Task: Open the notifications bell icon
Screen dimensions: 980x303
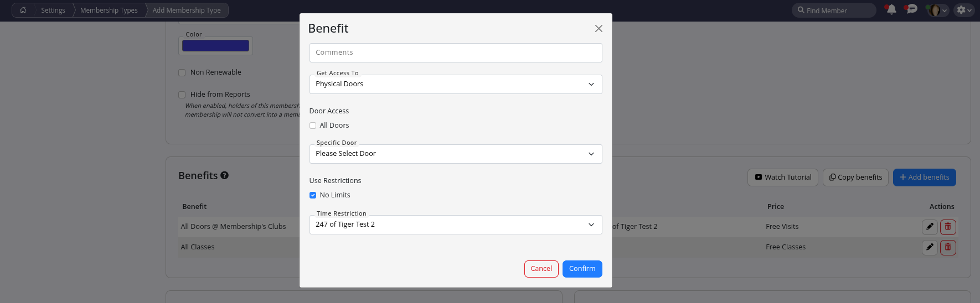Action: click(891, 10)
